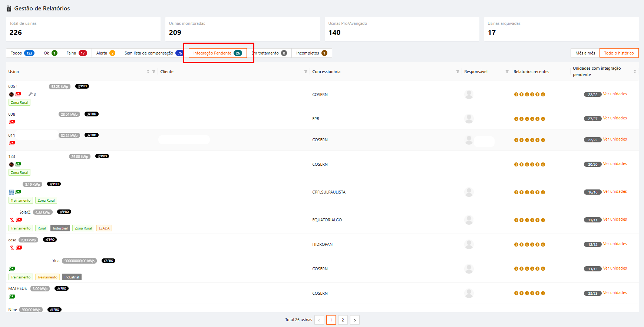Open 'Ver unidades' for the EQUATORIALGO row
Image resolution: width=644 pixels, height=327 pixels.
(615, 219)
